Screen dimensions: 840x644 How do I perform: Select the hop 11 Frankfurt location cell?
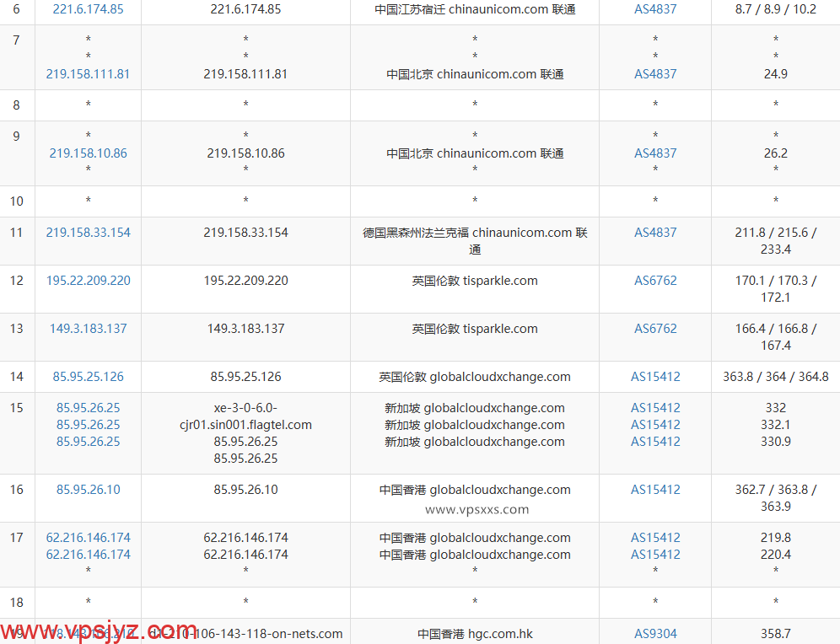[474, 241]
